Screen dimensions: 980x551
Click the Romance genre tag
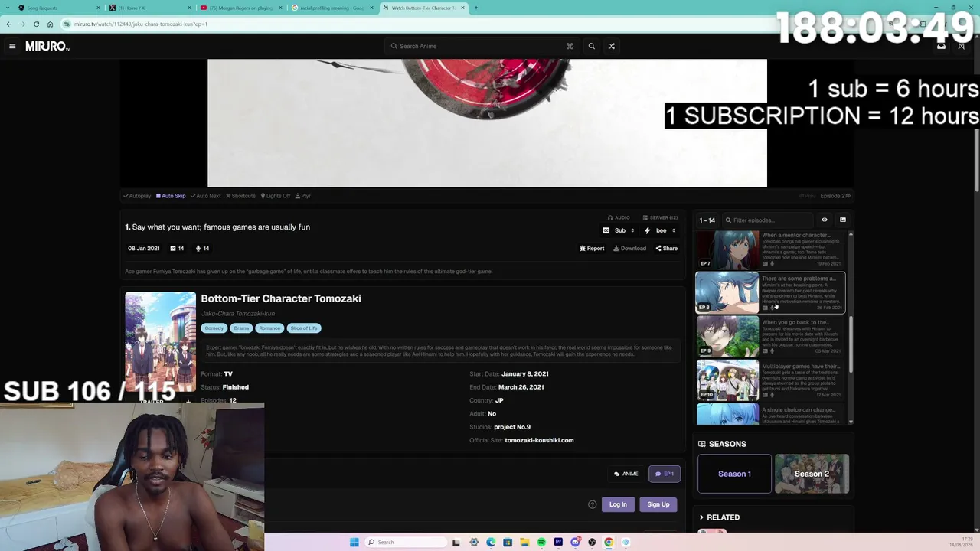click(x=269, y=328)
